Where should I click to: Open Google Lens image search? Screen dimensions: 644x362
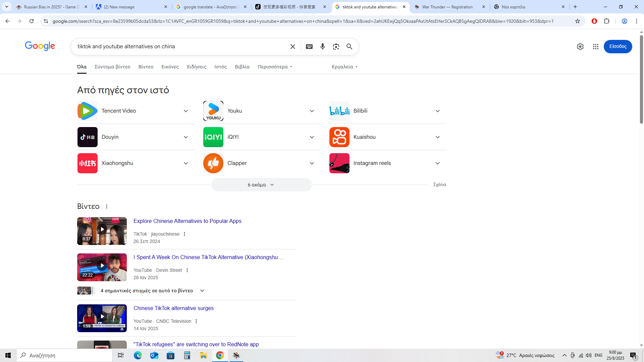coord(336,47)
